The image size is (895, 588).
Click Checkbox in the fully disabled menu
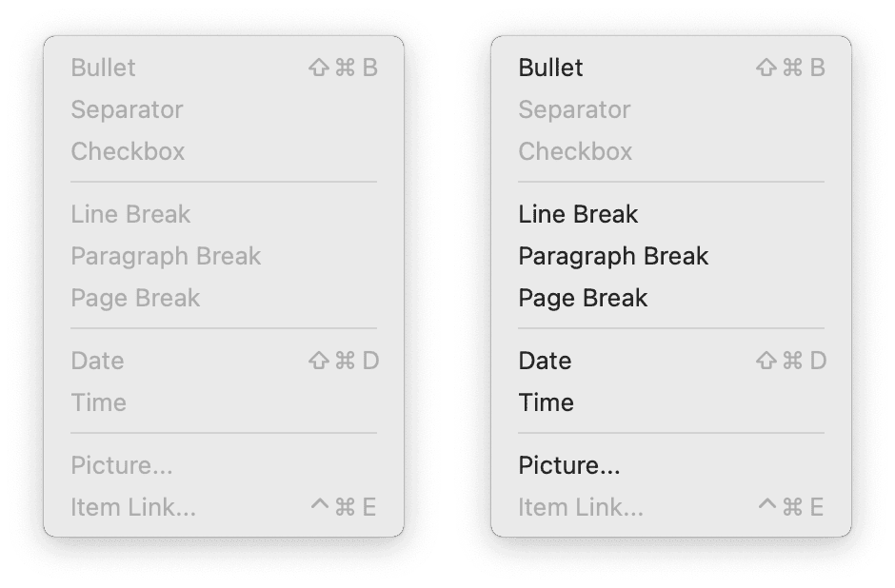(128, 151)
